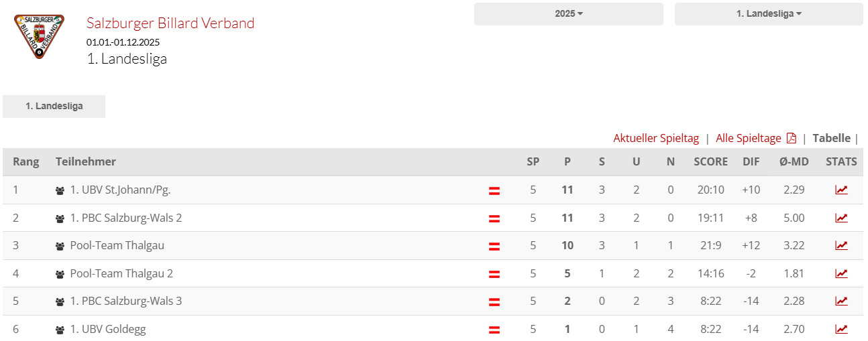The image size is (868, 341).
Task: Click the Rang column header
Action: 26,161
